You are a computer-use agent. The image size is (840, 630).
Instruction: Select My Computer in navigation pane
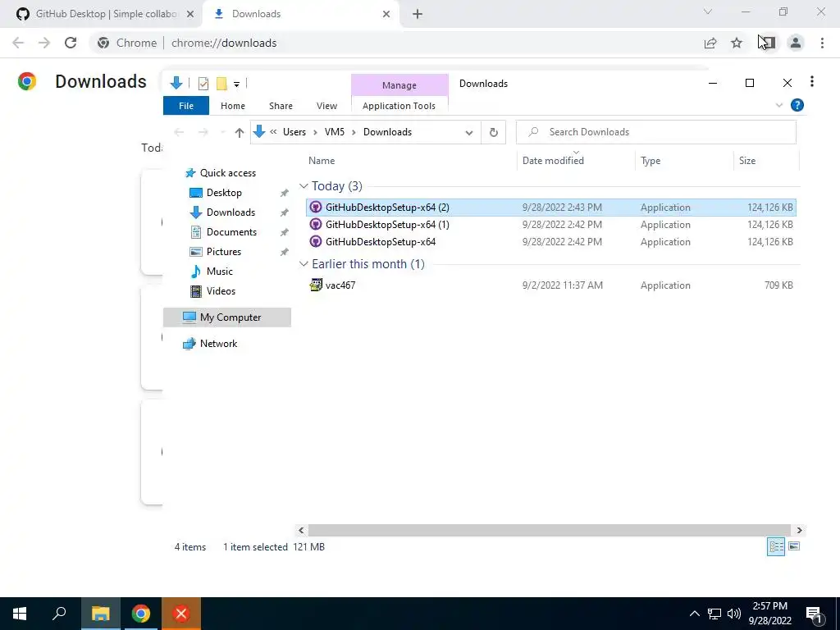tap(227, 317)
